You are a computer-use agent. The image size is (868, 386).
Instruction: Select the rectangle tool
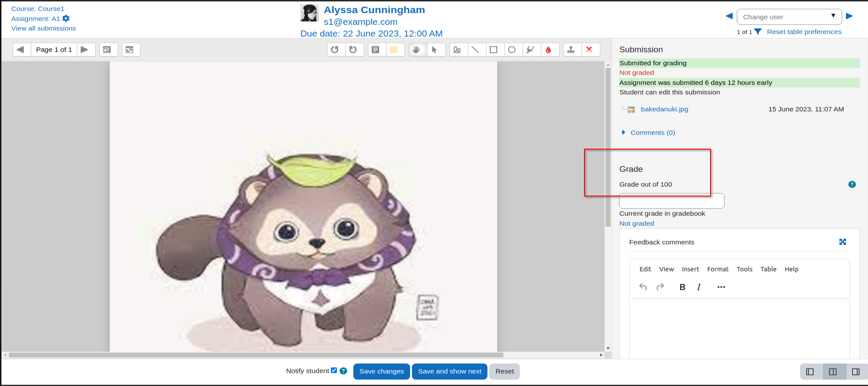[x=494, y=50]
